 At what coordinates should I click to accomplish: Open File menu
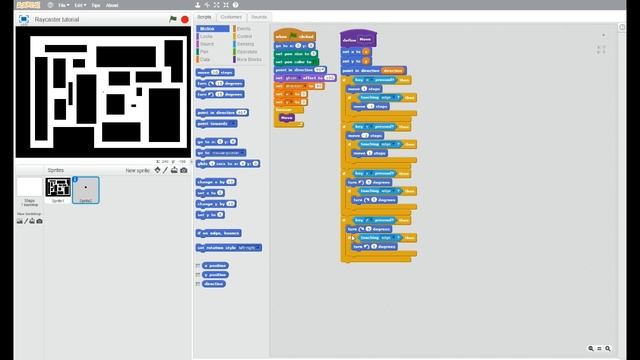(63, 5)
